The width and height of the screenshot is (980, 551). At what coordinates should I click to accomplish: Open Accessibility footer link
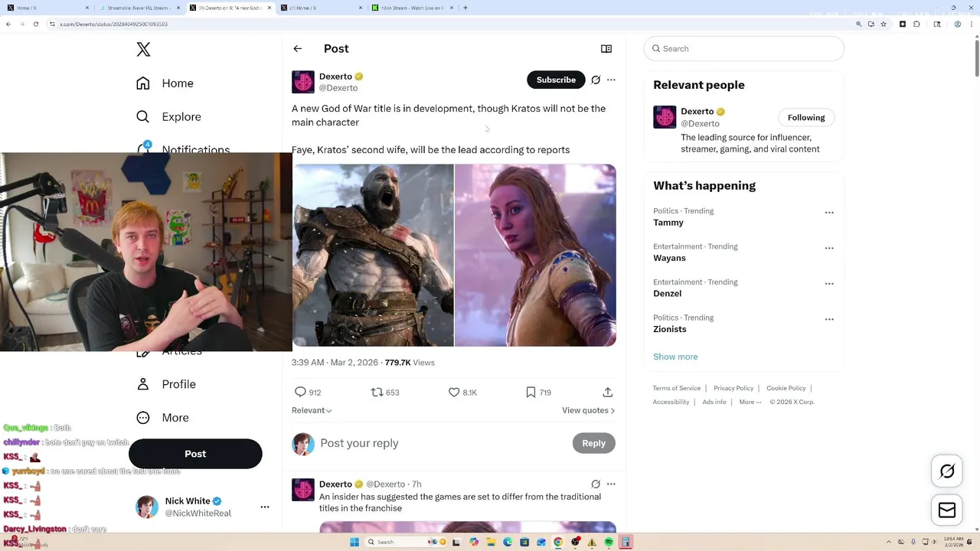671,402
